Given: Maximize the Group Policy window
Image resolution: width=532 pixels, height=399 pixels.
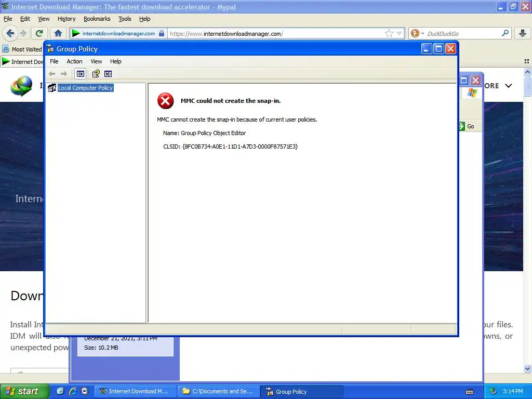Looking at the screenshot, I should tap(438, 49).
